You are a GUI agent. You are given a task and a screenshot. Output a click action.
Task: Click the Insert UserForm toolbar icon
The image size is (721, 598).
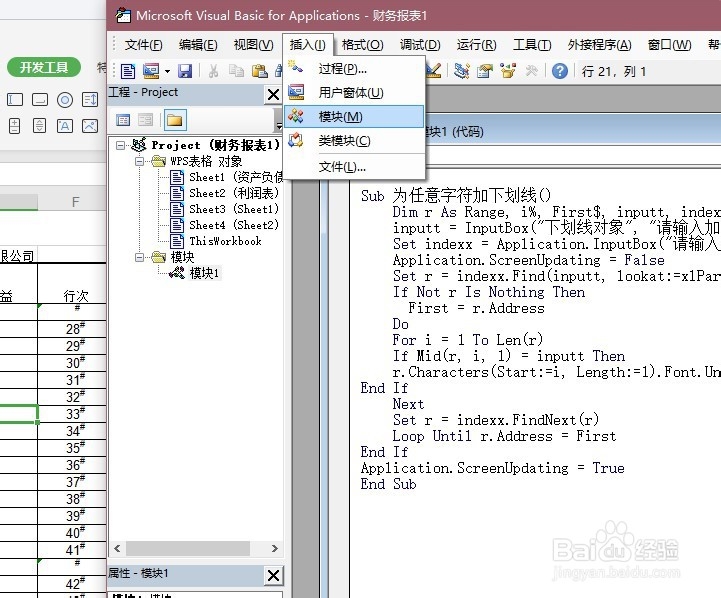[151, 71]
